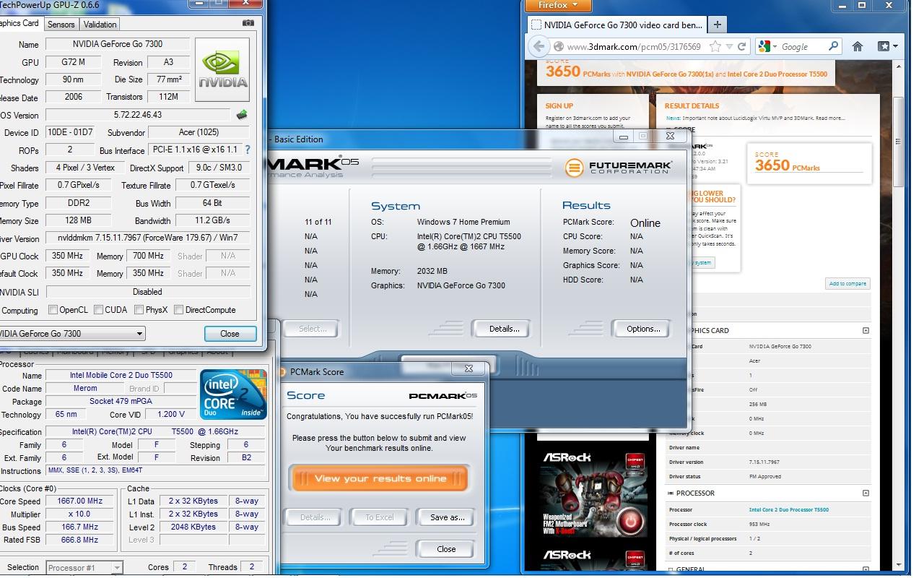Viewport: 924px width, 578px height.
Task: Click SIGN UP heading on 3dmark page
Action: (559, 105)
